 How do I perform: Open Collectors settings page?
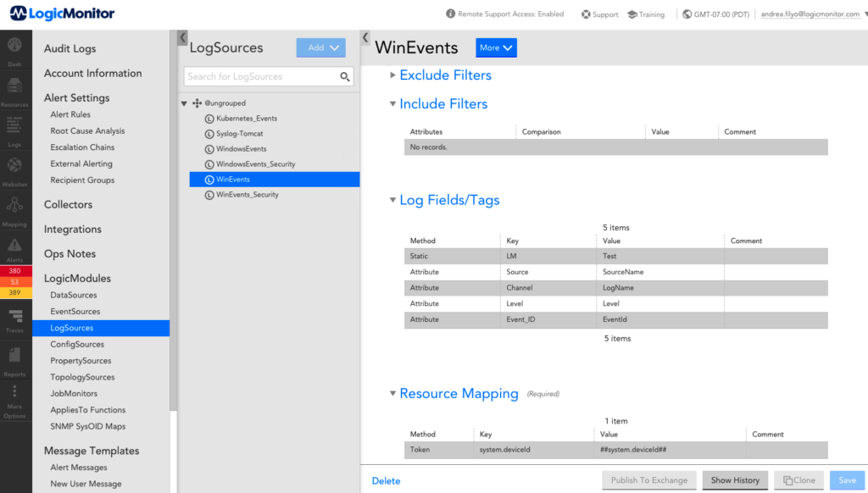68,204
